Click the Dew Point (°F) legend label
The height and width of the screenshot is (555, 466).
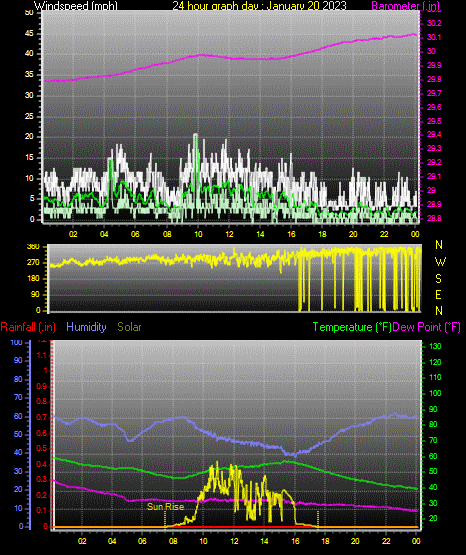427,327
